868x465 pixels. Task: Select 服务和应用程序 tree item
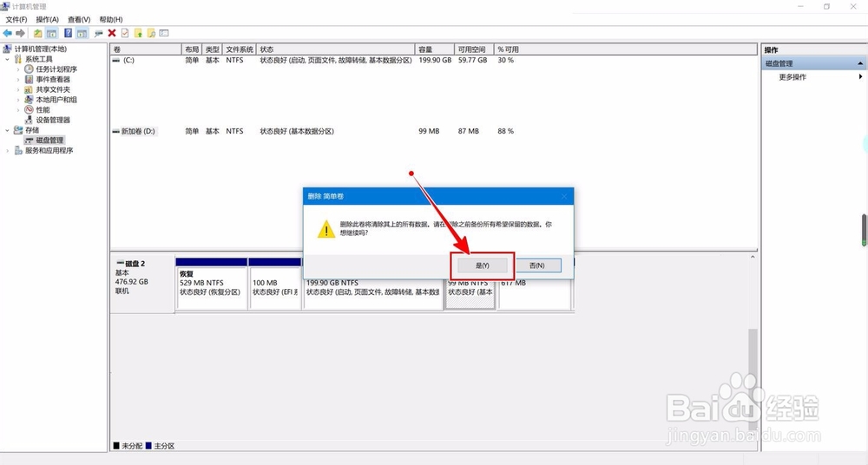point(49,150)
